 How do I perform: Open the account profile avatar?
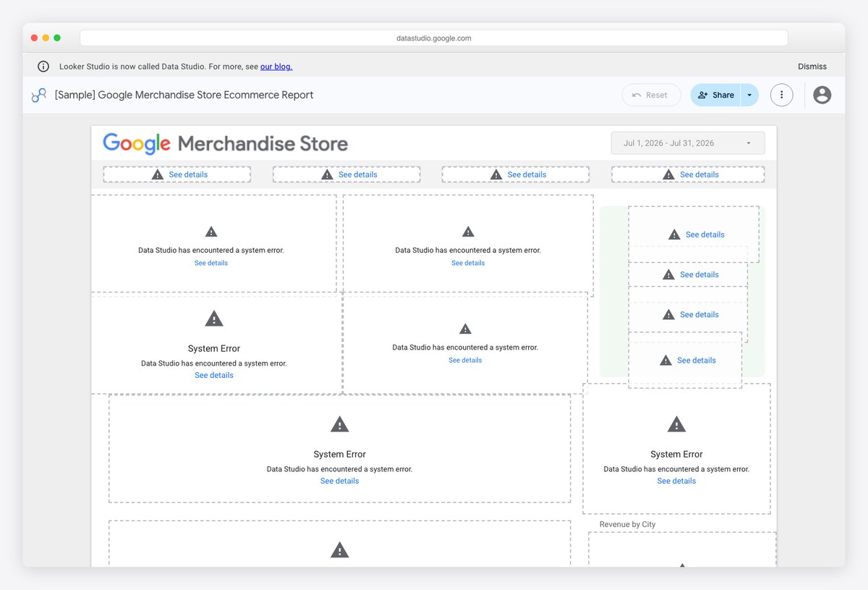822,95
